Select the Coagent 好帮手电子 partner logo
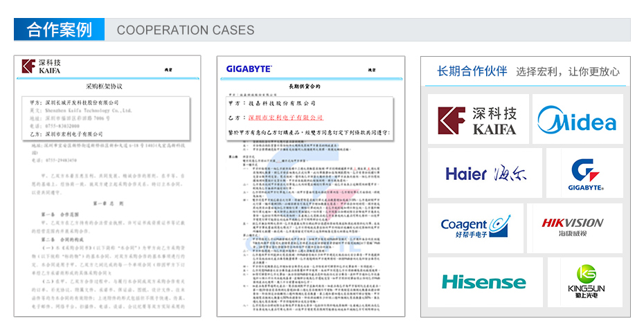 [x=476, y=228]
